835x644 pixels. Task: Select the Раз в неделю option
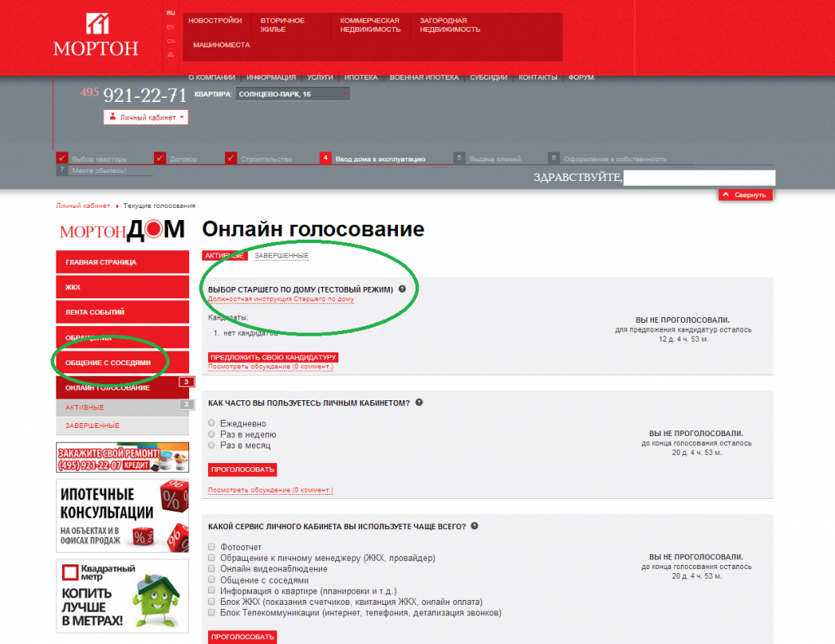[211, 434]
